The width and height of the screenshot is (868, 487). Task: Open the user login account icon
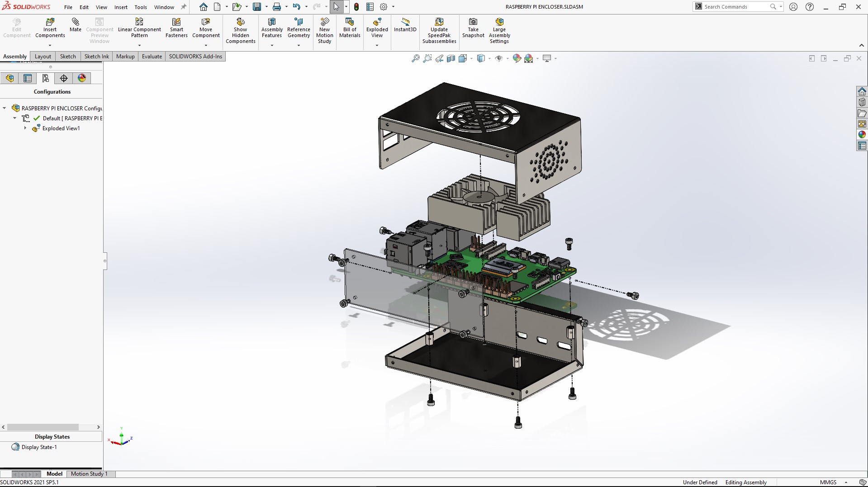coord(793,7)
